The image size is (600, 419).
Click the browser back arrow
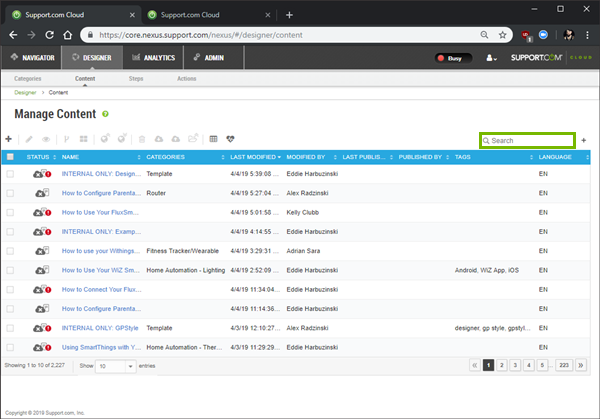click(x=13, y=35)
